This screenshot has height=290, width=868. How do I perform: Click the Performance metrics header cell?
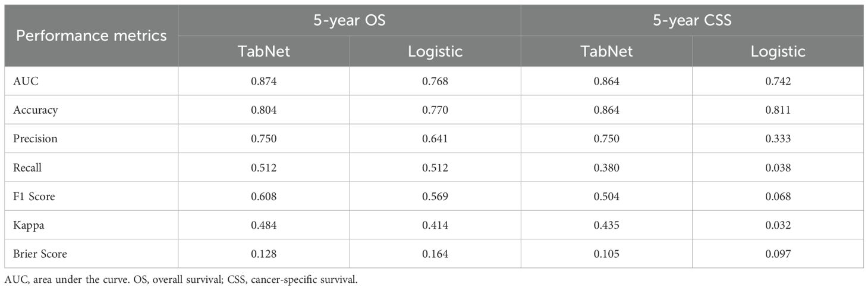[91, 35]
